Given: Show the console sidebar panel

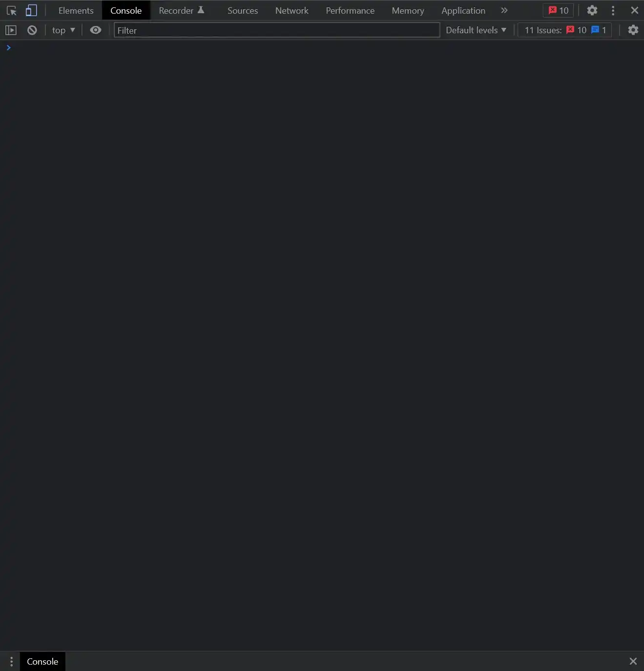Looking at the screenshot, I should pyautogui.click(x=11, y=30).
